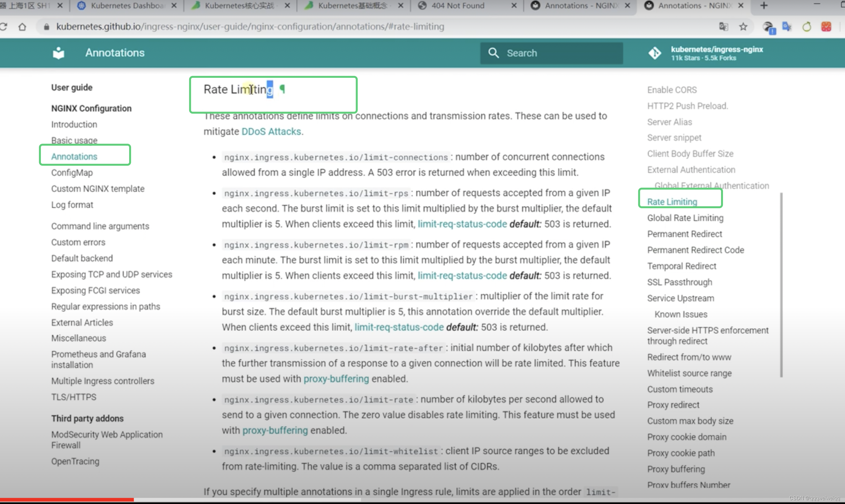Open TLS/HTTPS page
The width and height of the screenshot is (845, 504).
coord(74,397)
